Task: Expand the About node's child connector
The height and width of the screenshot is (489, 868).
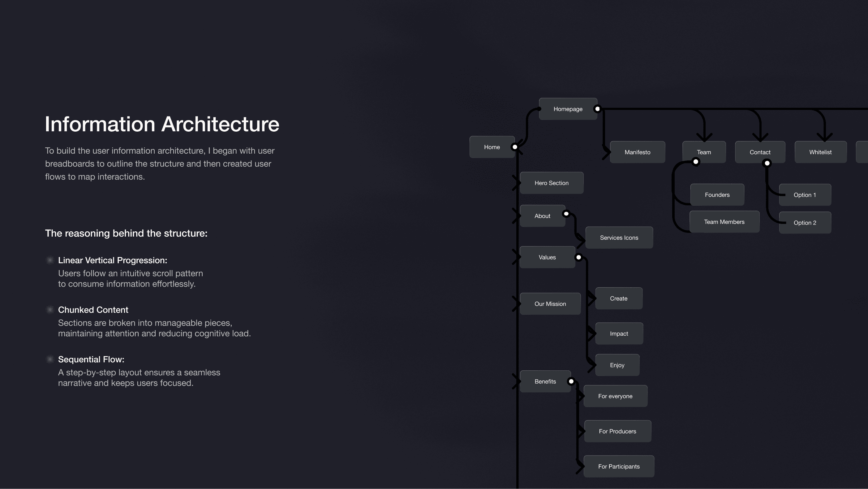Action: [x=566, y=213]
